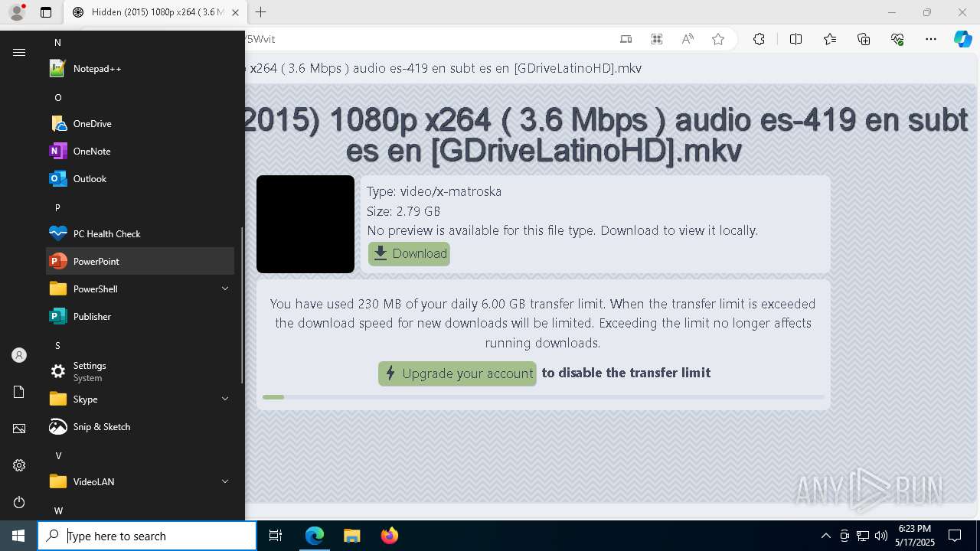
Task: Open Settings in the Start menu list
Action: tap(140, 372)
